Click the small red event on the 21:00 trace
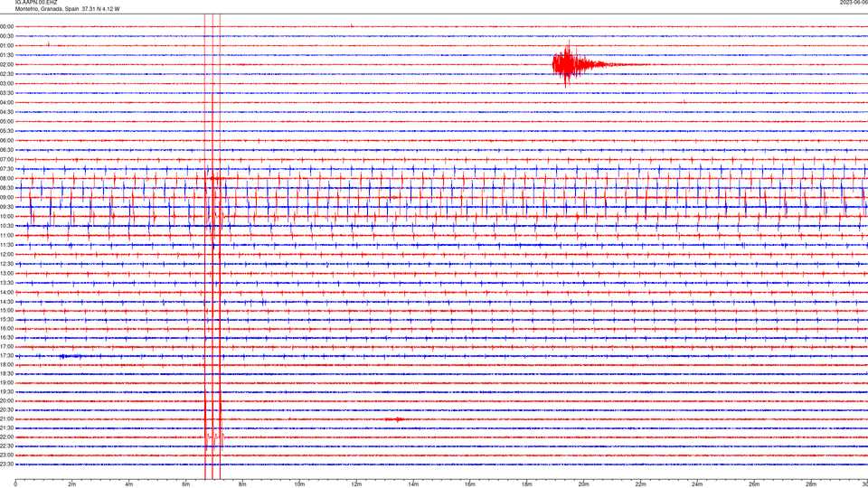This screenshot has height=488, width=868. point(395,419)
